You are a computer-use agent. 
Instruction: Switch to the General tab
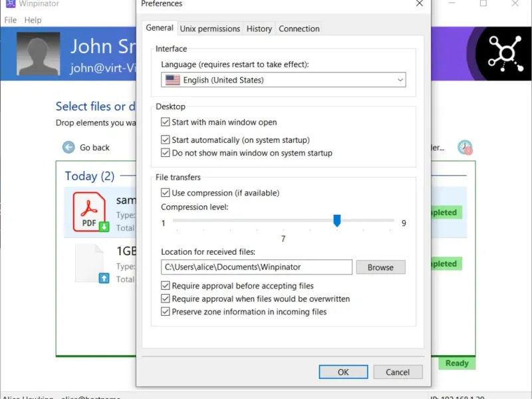point(160,28)
